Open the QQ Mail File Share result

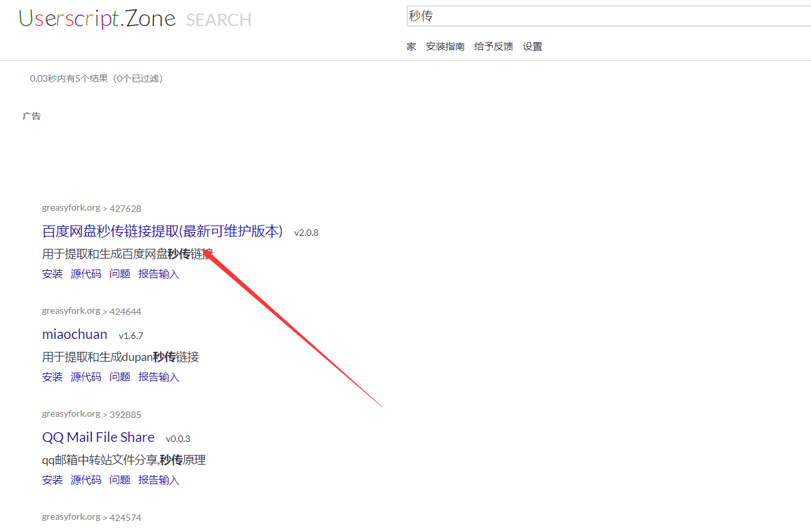coord(98,437)
